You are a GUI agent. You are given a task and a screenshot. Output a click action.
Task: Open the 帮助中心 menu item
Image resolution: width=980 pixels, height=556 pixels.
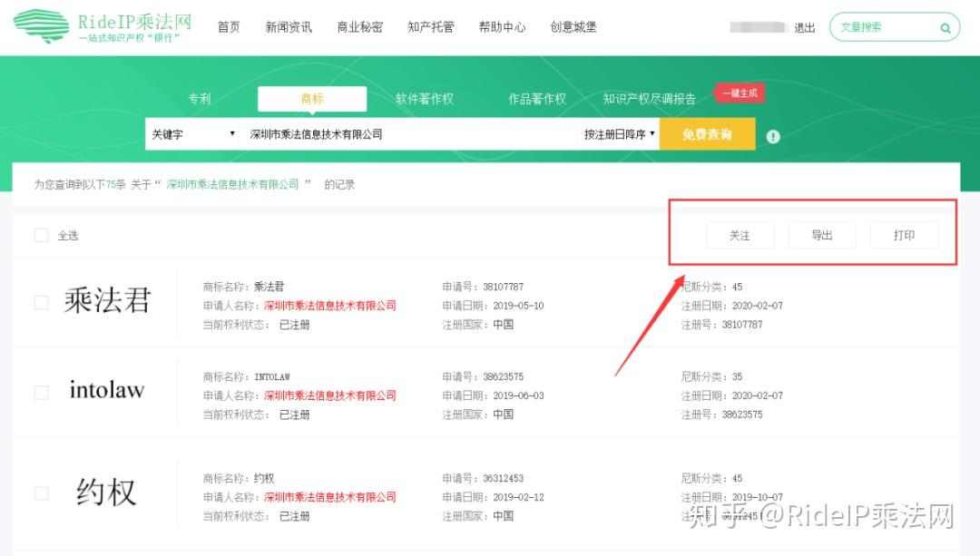[x=502, y=27]
